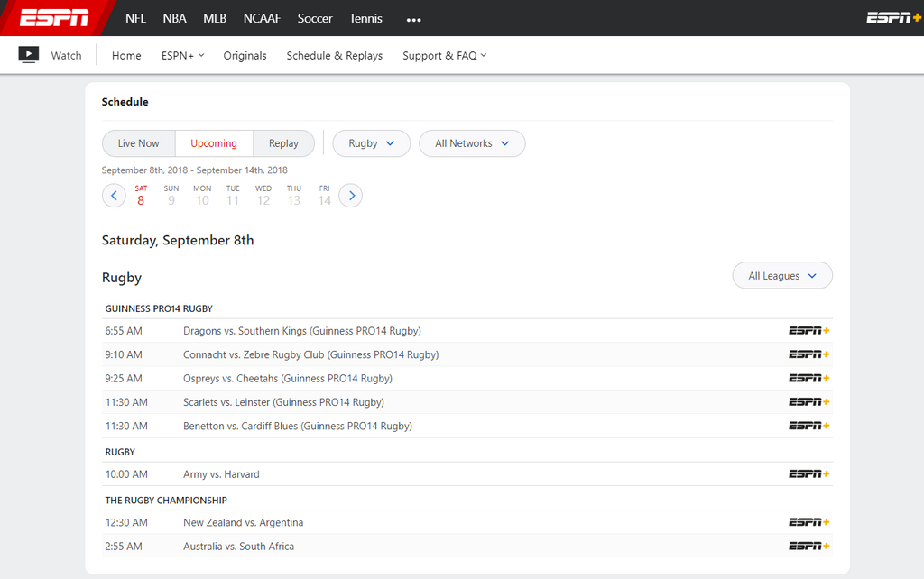Go to previous week arrow
Screen dimensions: 924x579
pos(114,196)
